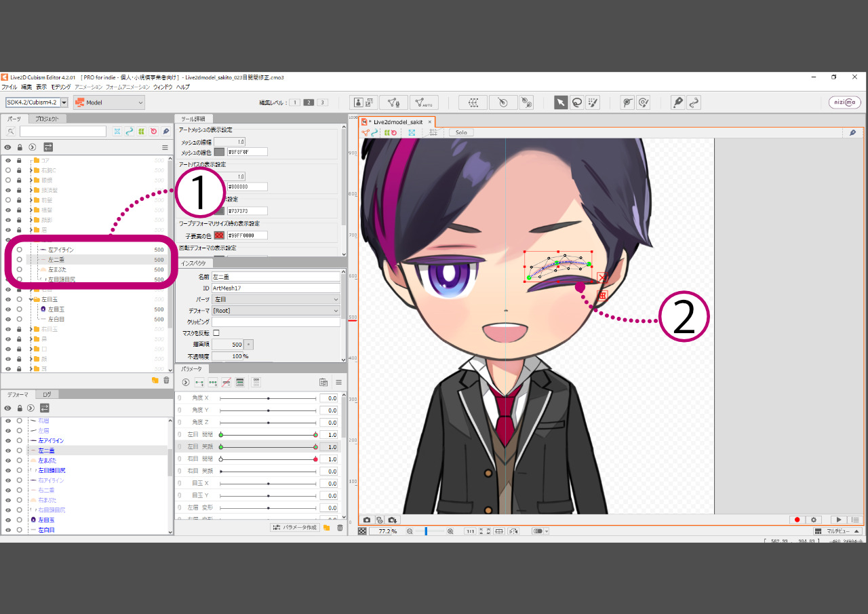Viewport: 868px width, 614px height.
Task: Open the Model workspace dropdown
Action: tap(109, 102)
